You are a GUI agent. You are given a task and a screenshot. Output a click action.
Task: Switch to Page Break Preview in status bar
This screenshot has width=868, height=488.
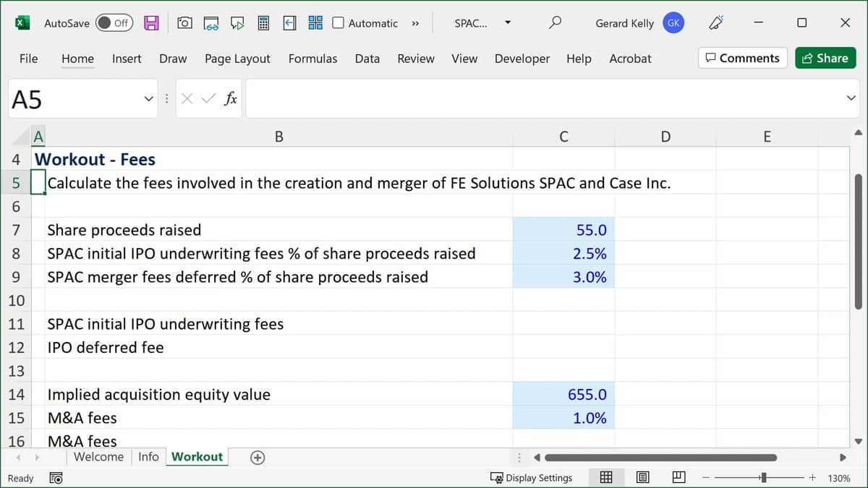678,477
